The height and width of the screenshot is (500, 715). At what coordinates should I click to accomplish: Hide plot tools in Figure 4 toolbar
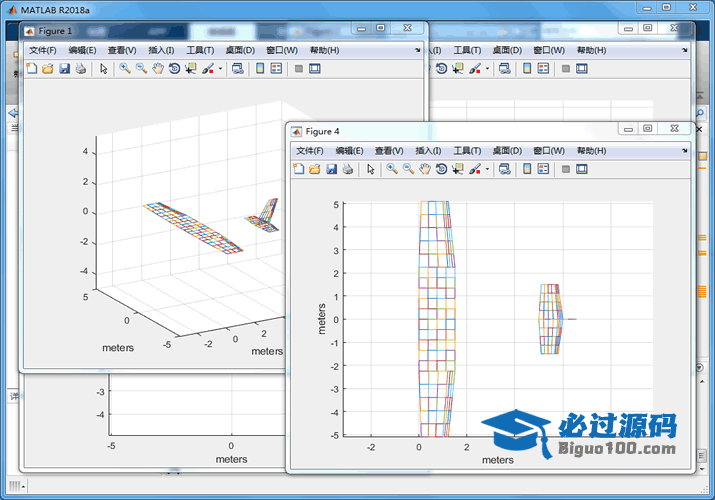565,169
